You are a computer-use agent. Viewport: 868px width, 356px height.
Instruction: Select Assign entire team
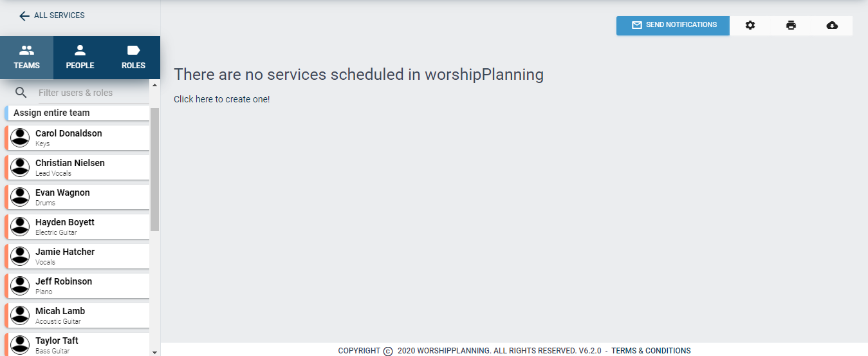(77, 113)
